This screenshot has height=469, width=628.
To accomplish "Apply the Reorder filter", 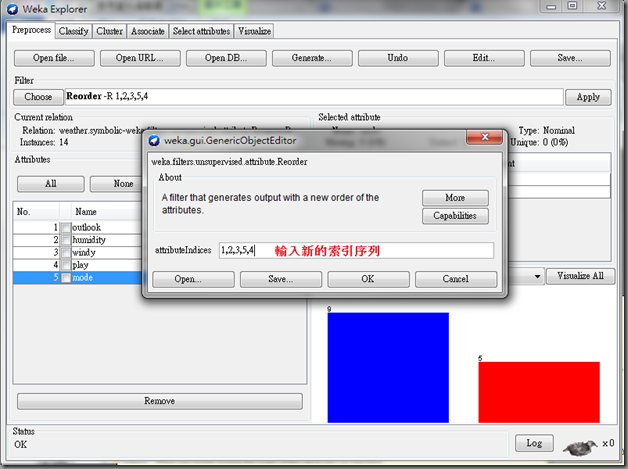I will point(588,97).
